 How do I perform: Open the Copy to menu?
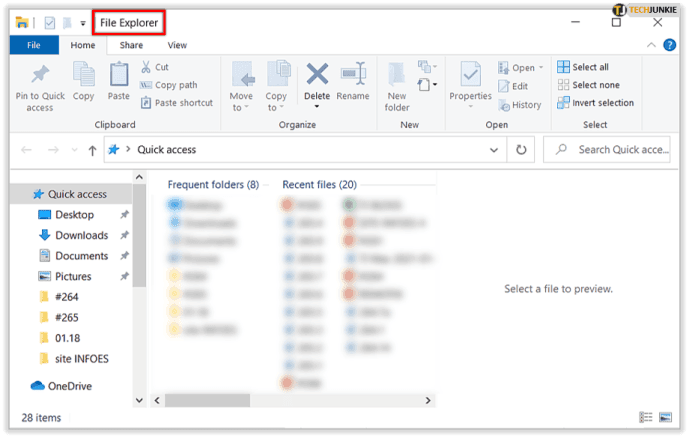coord(277,87)
